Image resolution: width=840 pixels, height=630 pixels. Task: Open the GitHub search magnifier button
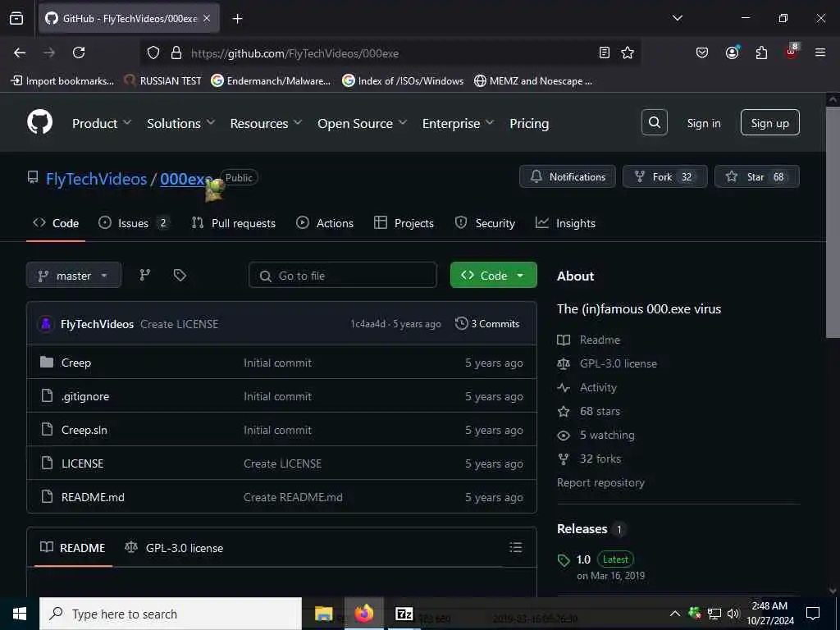(x=654, y=123)
